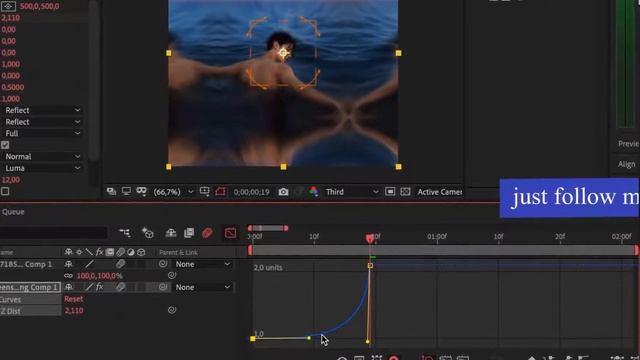640x360 pixels.
Task: Click the Always Preview This View icon
Action: 111,191
